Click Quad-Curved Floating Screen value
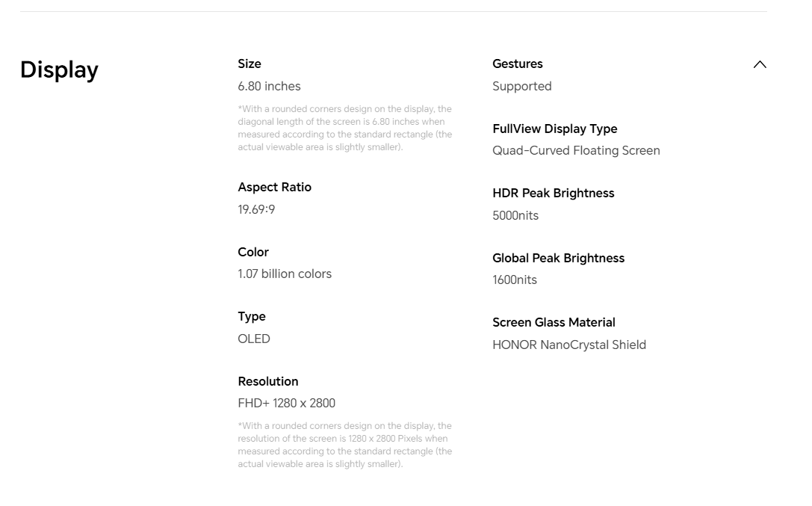The height and width of the screenshot is (506, 812). [x=577, y=150]
